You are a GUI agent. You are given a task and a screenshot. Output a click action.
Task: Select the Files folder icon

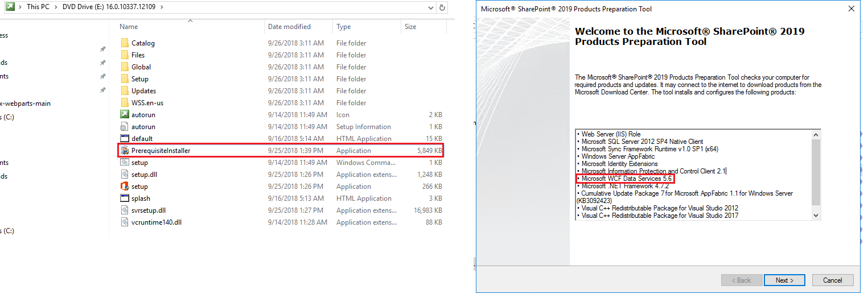(125, 55)
